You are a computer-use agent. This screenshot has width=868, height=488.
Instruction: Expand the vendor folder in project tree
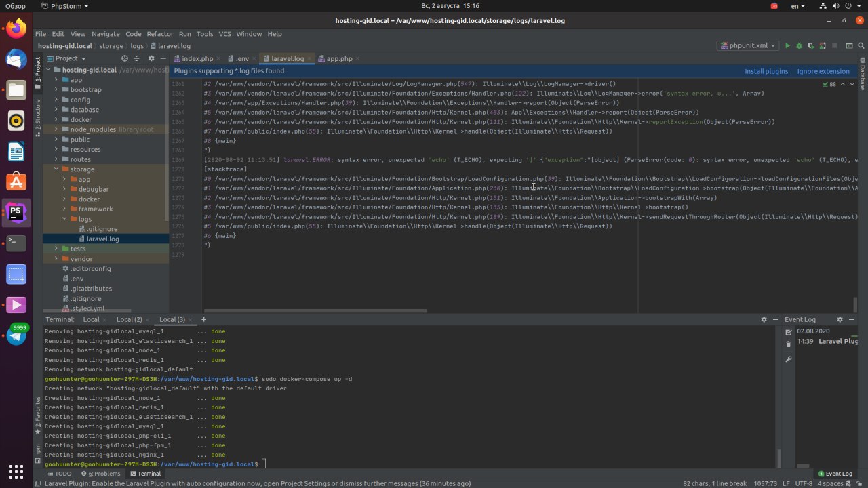(56, 259)
